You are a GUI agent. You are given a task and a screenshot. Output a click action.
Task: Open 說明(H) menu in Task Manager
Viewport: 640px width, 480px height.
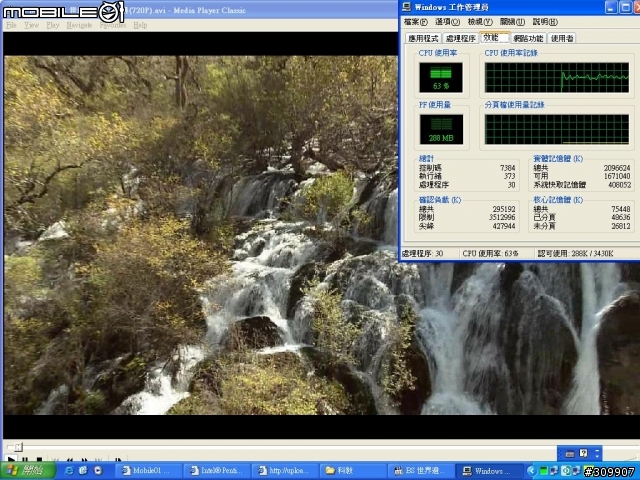coord(545,22)
